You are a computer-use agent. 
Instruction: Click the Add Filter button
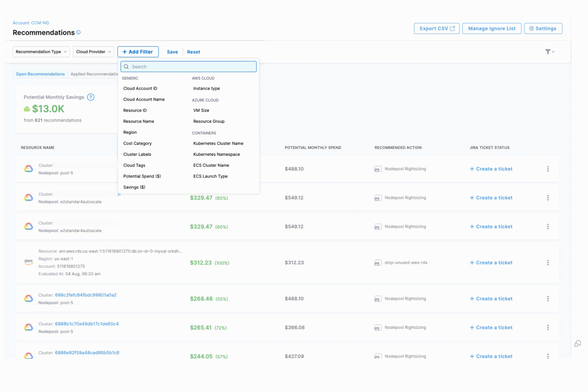tap(138, 52)
